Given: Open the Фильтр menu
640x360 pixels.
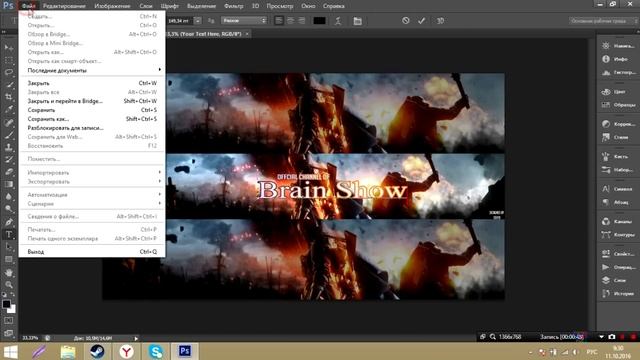Looking at the screenshot, I should (233, 6).
